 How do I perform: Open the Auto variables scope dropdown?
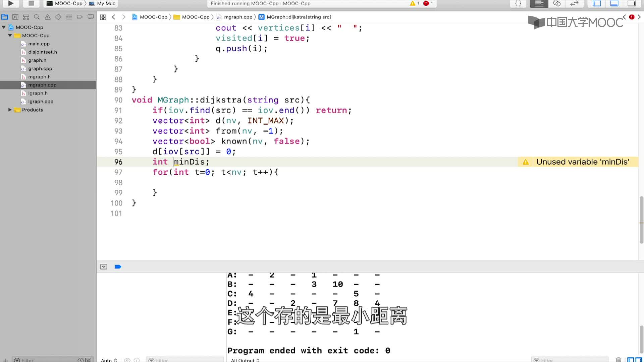click(x=109, y=360)
